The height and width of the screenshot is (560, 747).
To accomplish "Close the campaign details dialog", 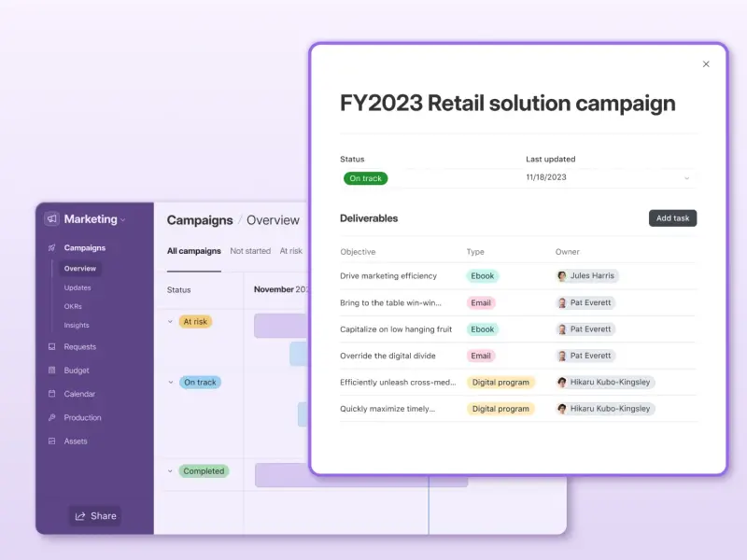I will (706, 63).
